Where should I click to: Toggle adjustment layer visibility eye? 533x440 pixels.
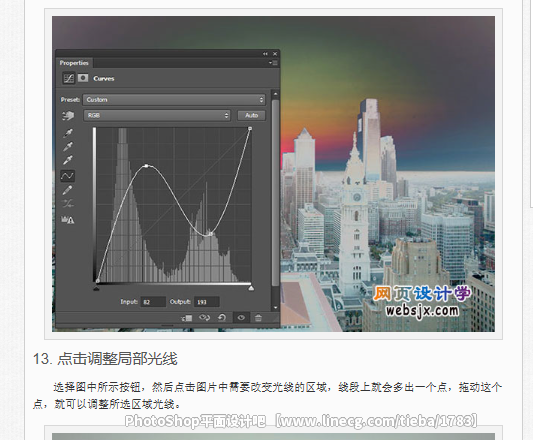[x=241, y=318]
